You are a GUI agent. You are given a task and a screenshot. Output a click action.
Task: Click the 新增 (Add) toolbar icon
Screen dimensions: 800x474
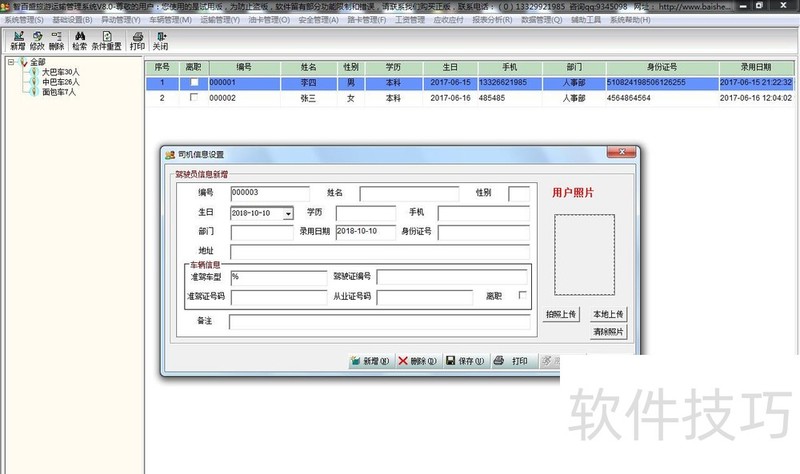tap(18, 40)
